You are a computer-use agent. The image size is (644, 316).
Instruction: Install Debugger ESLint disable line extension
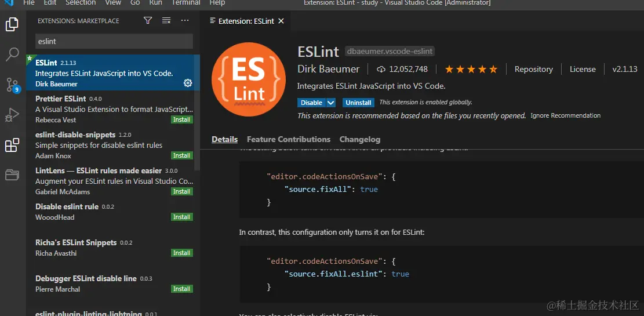181,289
